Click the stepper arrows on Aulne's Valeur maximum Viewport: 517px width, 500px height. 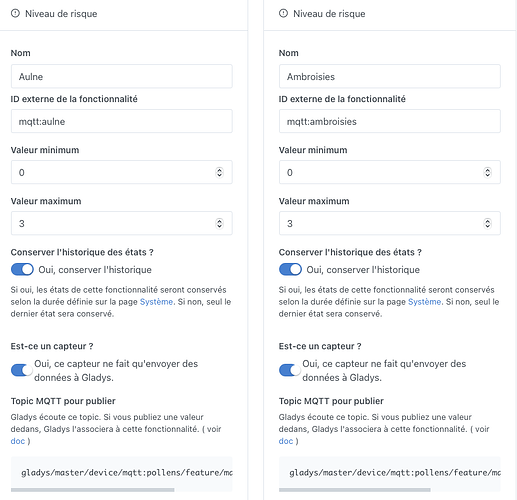pyautogui.click(x=219, y=223)
